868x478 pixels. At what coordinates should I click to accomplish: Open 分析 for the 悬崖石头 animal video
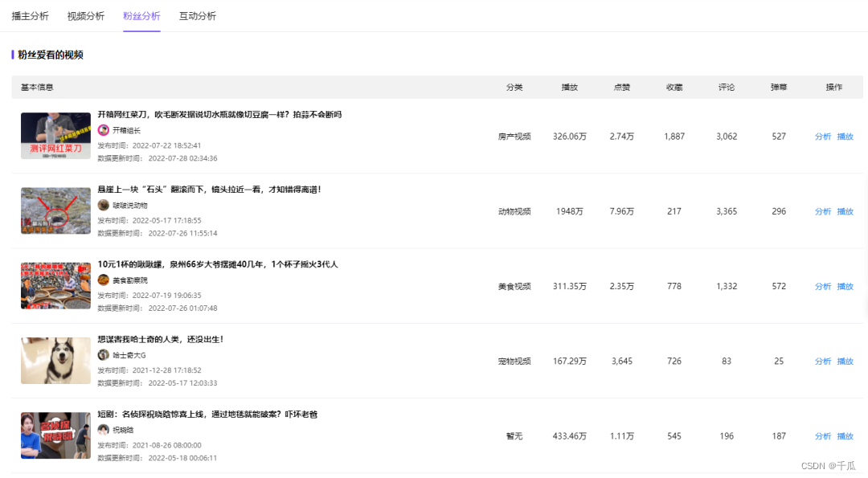pos(823,211)
